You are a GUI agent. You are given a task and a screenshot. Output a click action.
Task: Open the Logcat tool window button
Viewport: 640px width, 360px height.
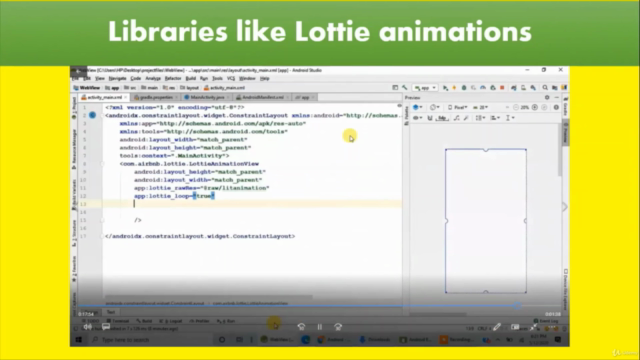171,321
